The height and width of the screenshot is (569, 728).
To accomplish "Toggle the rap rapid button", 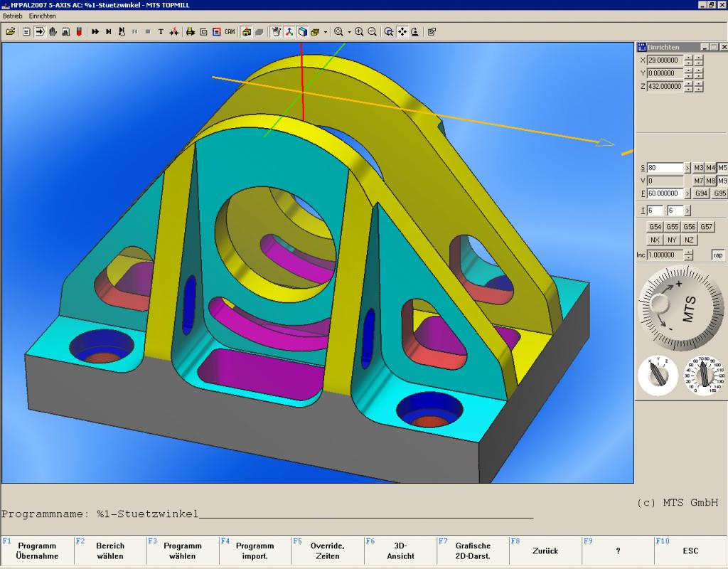I will click(x=718, y=255).
